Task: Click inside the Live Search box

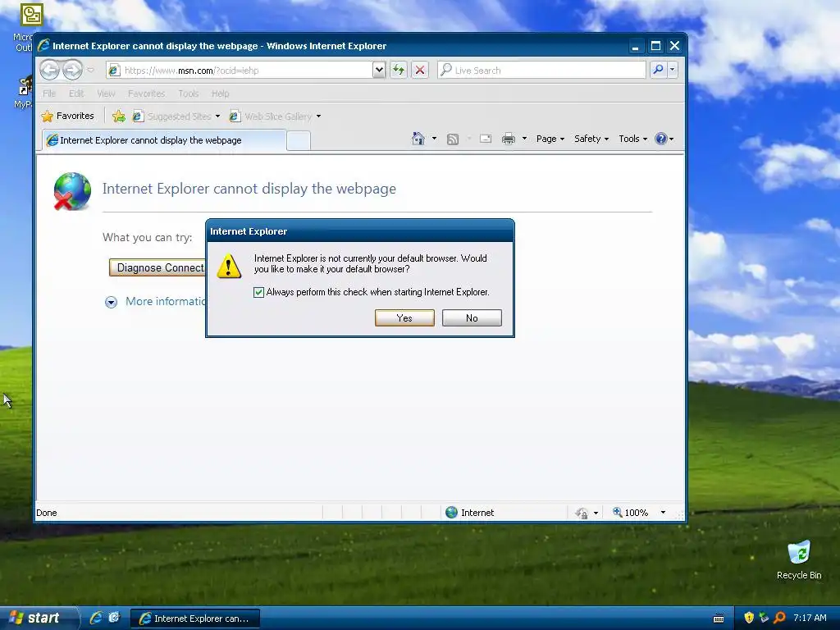Action: [541, 71]
